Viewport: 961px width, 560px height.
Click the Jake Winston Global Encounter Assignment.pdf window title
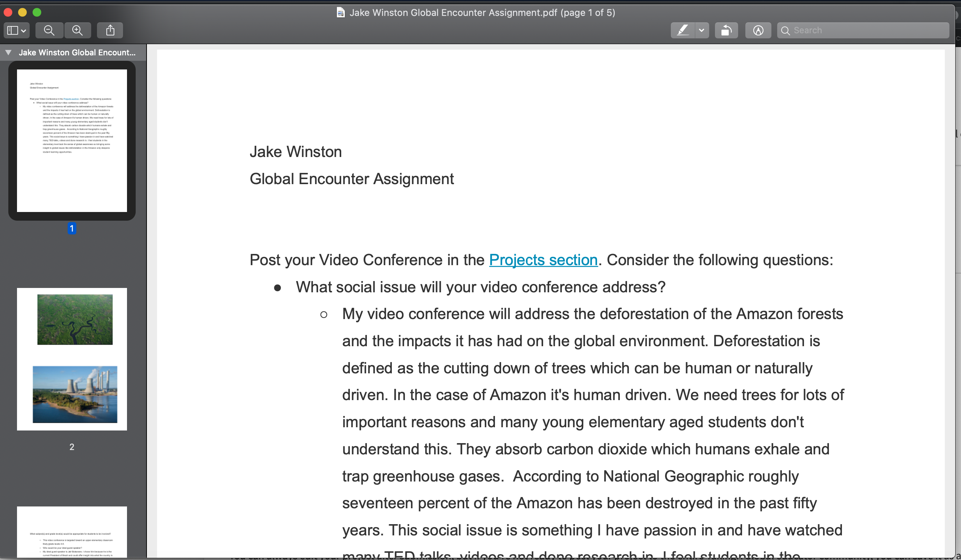click(482, 13)
